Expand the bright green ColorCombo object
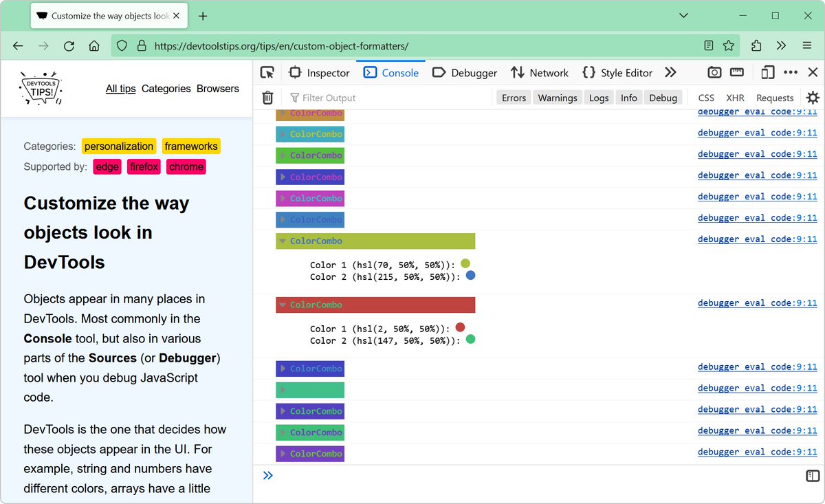The image size is (825, 504). [283, 155]
